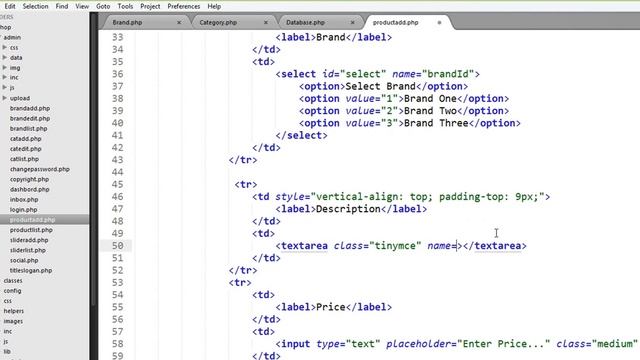Click "Enter Price..." placeholder text
The height and width of the screenshot is (360, 640).
coord(503,344)
